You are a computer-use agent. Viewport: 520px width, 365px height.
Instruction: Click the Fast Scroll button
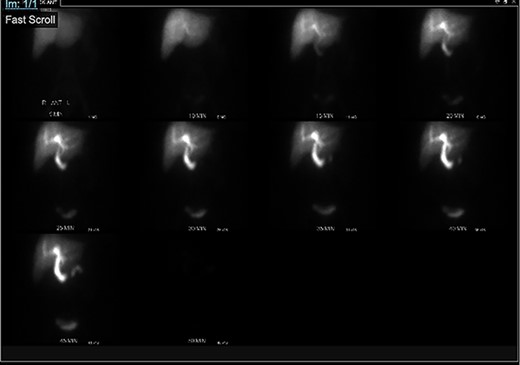click(30, 20)
